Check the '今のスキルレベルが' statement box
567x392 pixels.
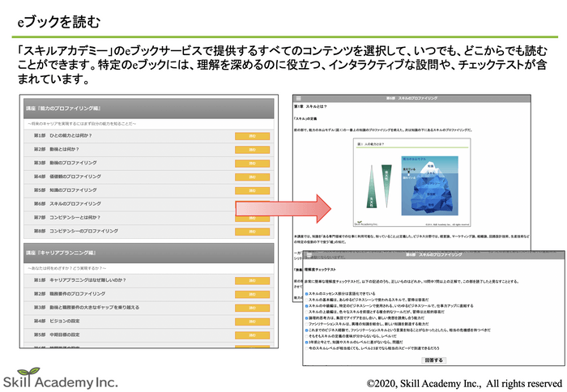coord(307,348)
